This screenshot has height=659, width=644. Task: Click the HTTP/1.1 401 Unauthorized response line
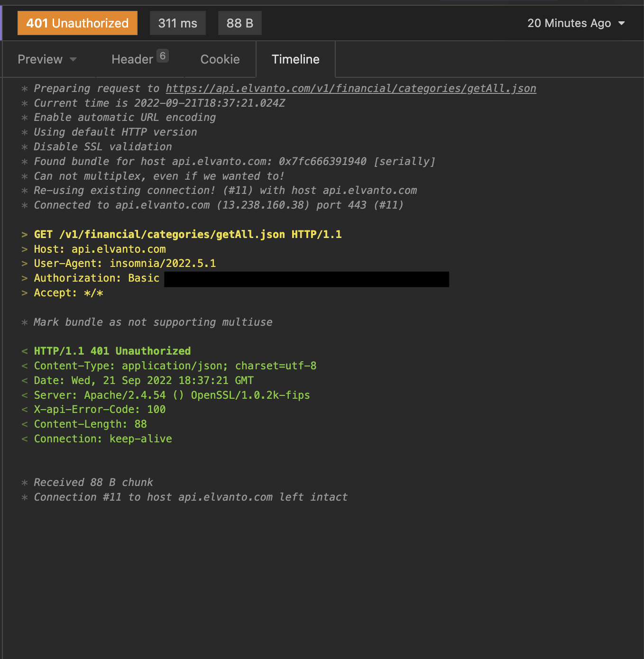click(x=112, y=351)
